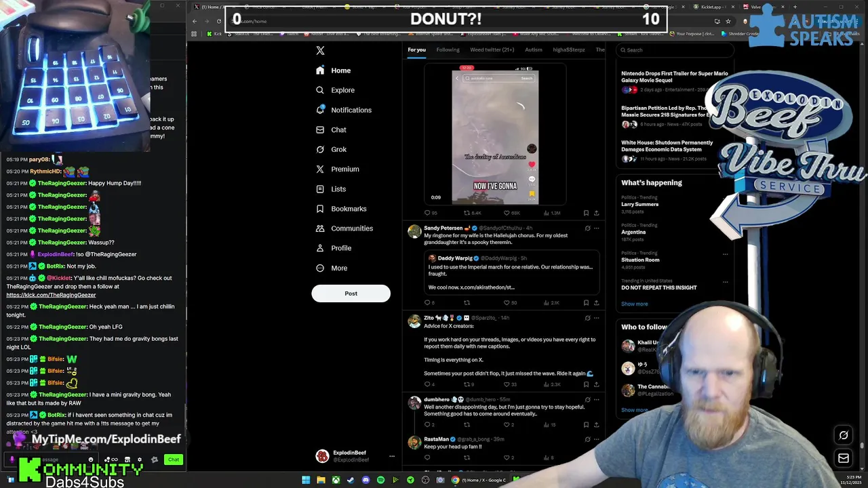Open TheRagingGeezer kick.com link in chat

51,296
